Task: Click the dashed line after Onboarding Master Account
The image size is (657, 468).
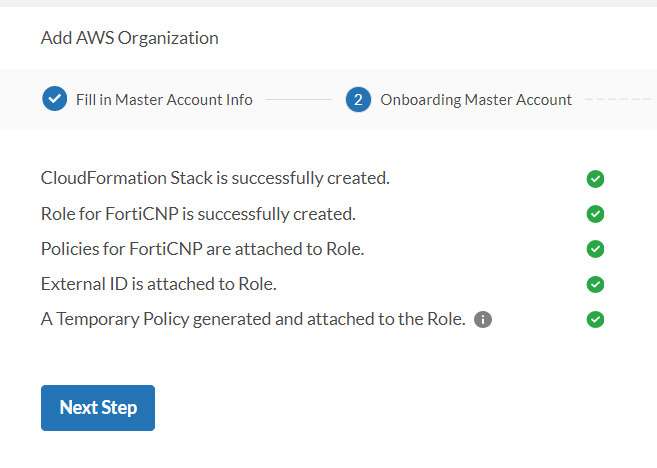Action: (617, 100)
